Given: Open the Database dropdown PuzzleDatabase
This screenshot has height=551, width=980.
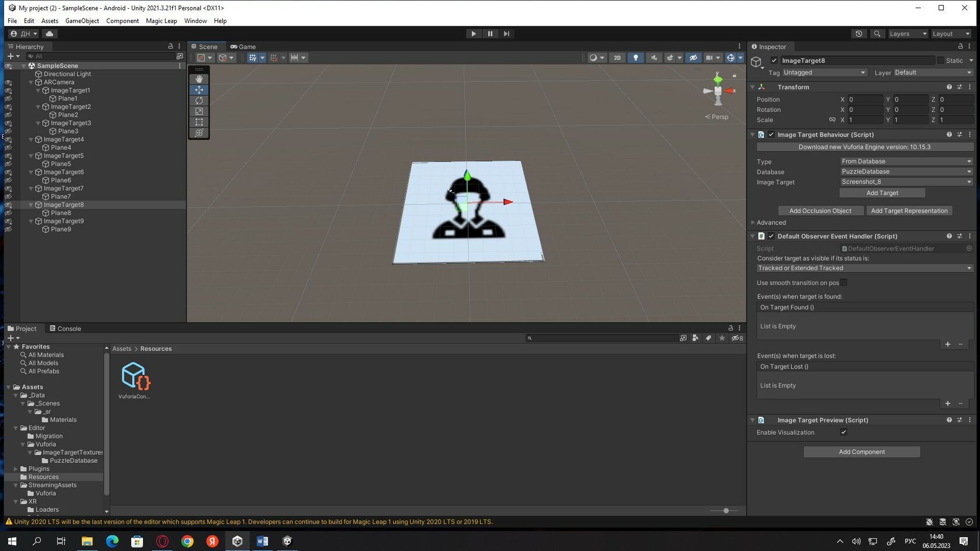Looking at the screenshot, I should [x=906, y=172].
